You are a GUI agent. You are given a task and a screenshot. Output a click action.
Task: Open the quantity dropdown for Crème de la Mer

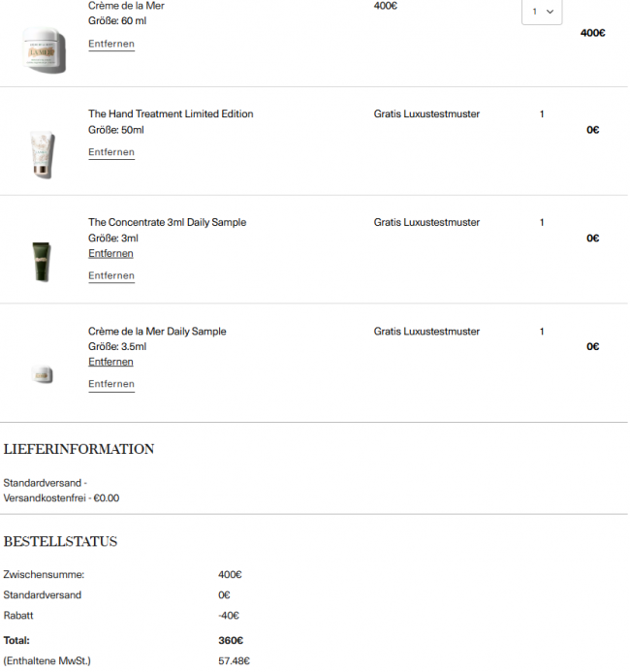pos(541,12)
